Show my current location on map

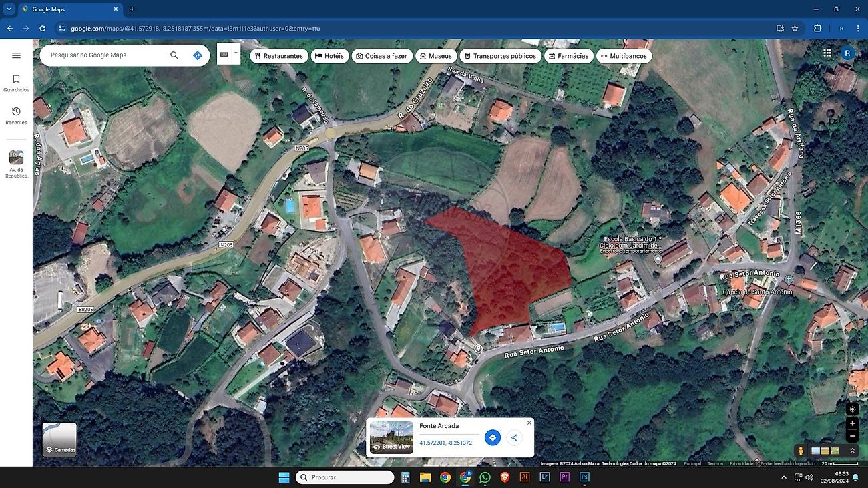click(852, 409)
